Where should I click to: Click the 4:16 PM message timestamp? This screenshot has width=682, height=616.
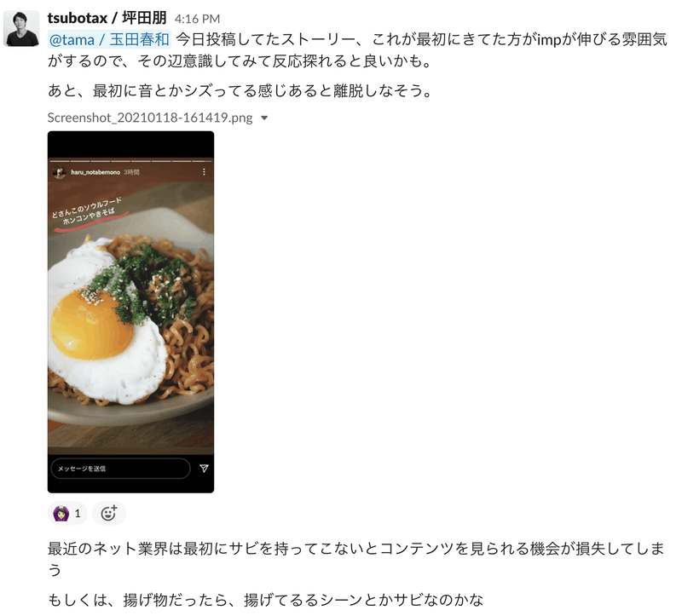coord(197,19)
